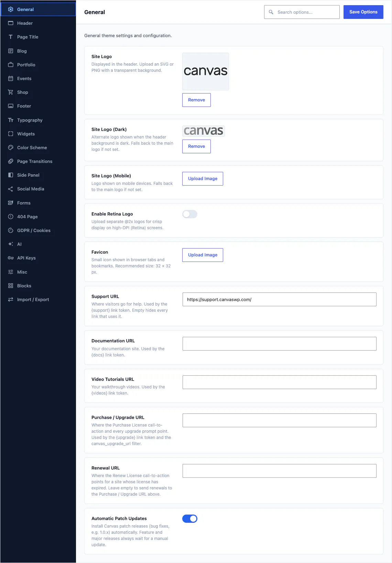Select the Forms menu item
Viewport: 392px width, 563px height.
(x=38, y=203)
